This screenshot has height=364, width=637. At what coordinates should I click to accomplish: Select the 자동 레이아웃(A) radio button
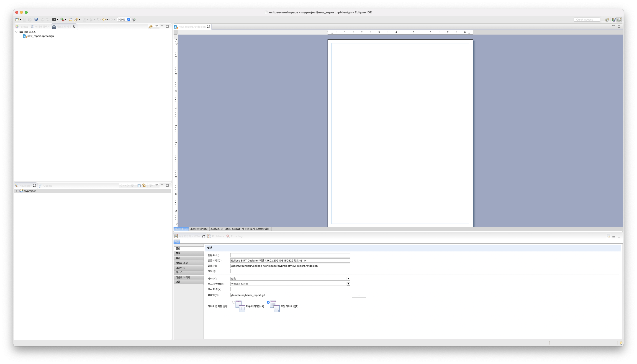click(234, 302)
